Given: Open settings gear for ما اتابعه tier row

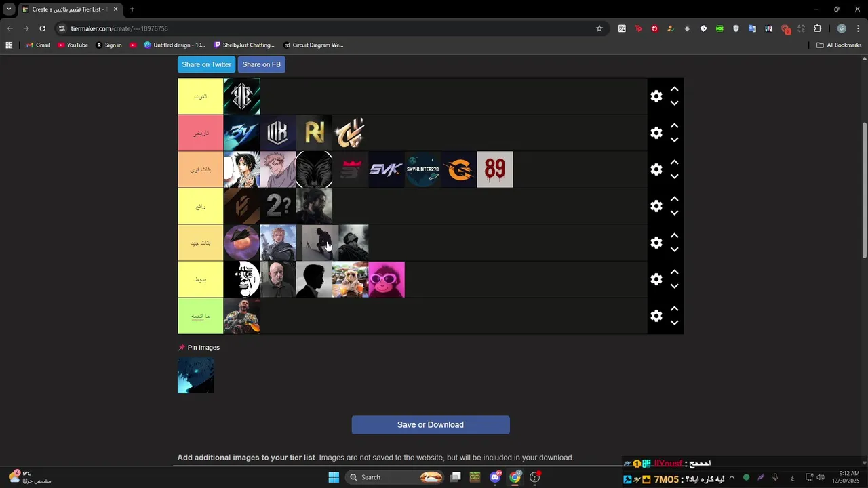Looking at the screenshot, I should click(656, 316).
